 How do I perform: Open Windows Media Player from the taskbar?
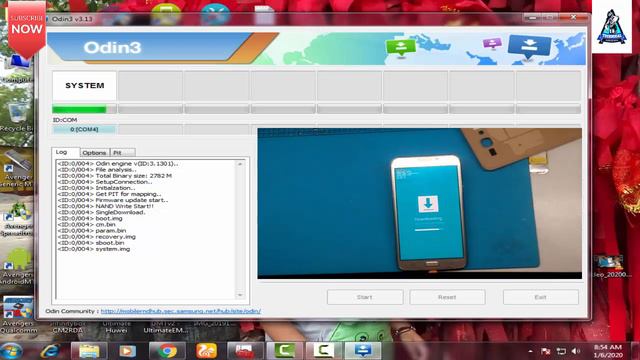[128, 351]
